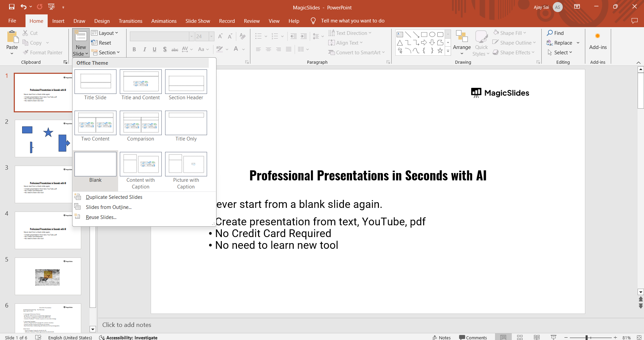
Task: Click the zoom slider handle
Action: 586,337
